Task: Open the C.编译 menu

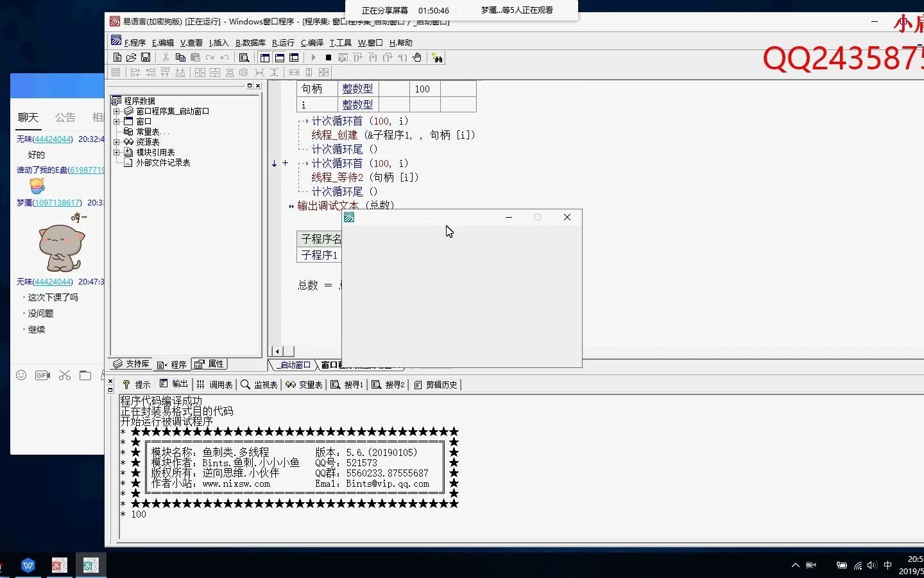Action: click(312, 42)
